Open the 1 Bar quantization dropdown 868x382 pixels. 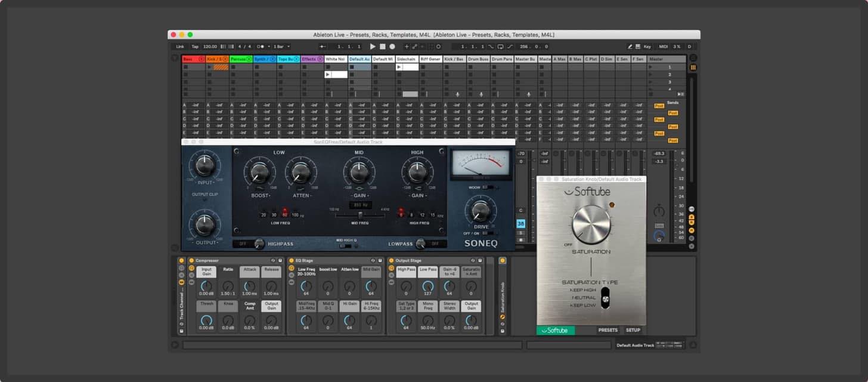(x=281, y=46)
